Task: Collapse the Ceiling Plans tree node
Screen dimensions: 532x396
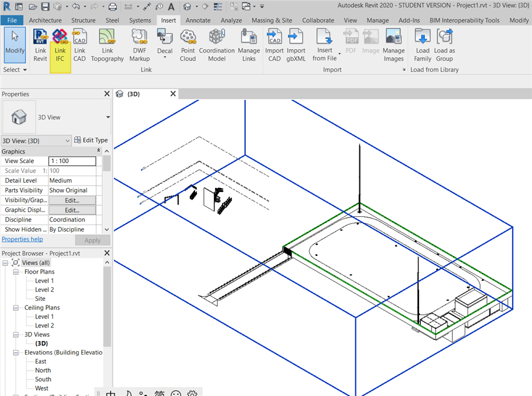Action: point(15,308)
